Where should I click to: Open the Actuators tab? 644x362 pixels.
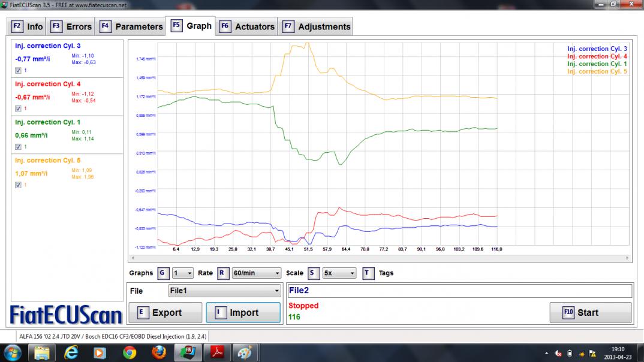coord(247,26)
